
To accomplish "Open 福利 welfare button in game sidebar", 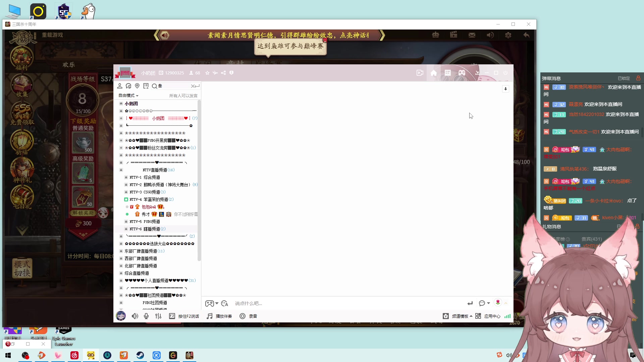I will (x=22, y=59).
